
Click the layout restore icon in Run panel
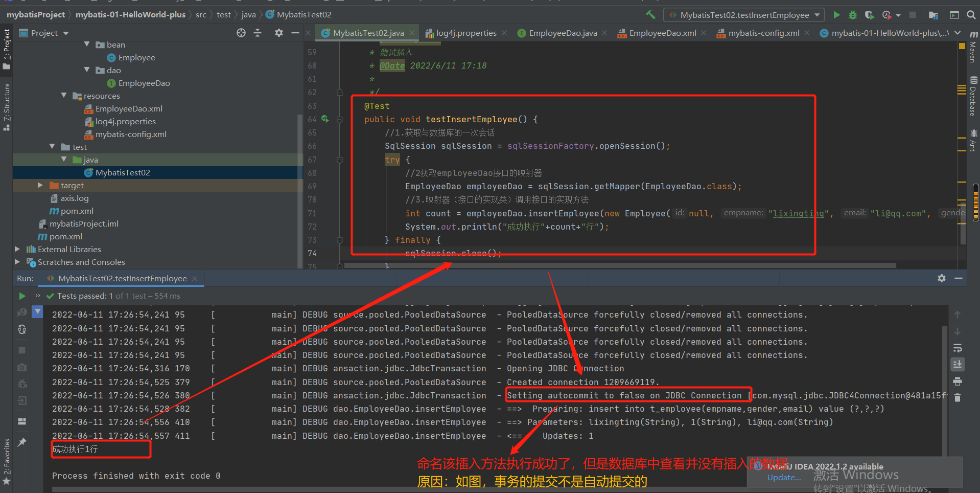pos(22,421)
